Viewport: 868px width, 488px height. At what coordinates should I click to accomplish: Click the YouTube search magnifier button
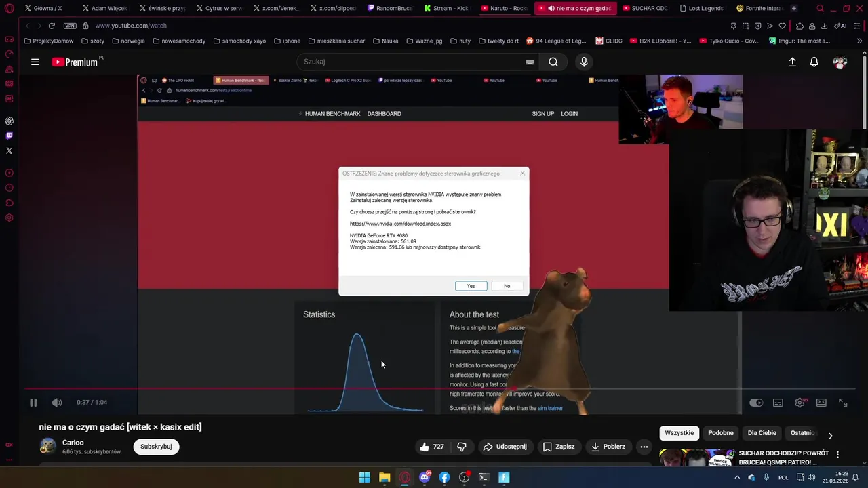(553, 62)
